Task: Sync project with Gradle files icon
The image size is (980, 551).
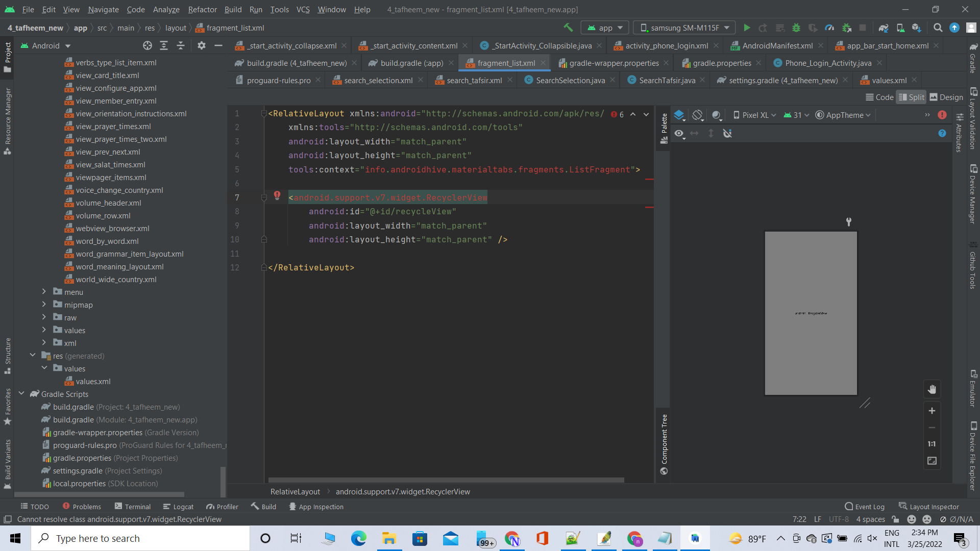Action: click(884, 28)
